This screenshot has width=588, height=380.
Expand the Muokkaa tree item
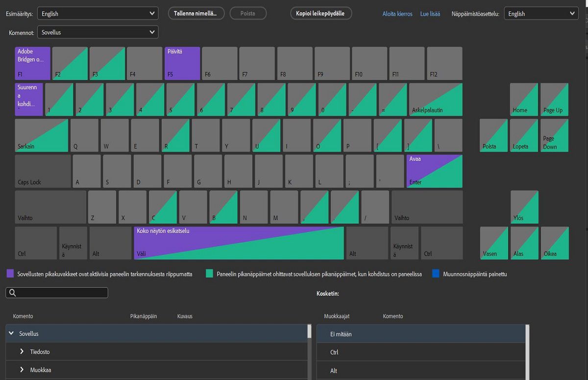coord(22,370)
